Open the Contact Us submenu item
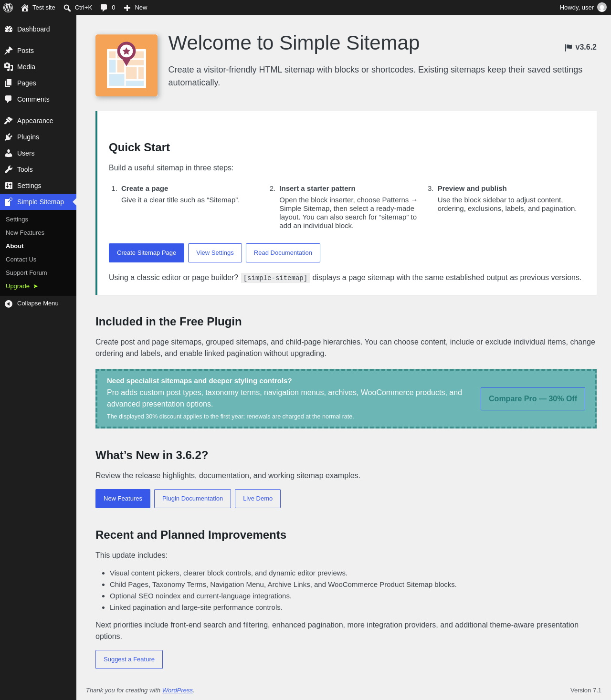 point(21,260)
